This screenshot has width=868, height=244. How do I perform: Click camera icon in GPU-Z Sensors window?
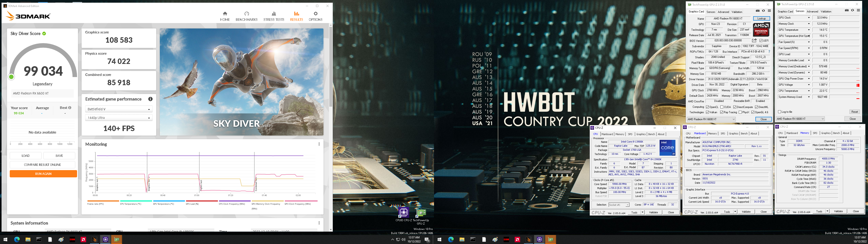pos(847,10)
